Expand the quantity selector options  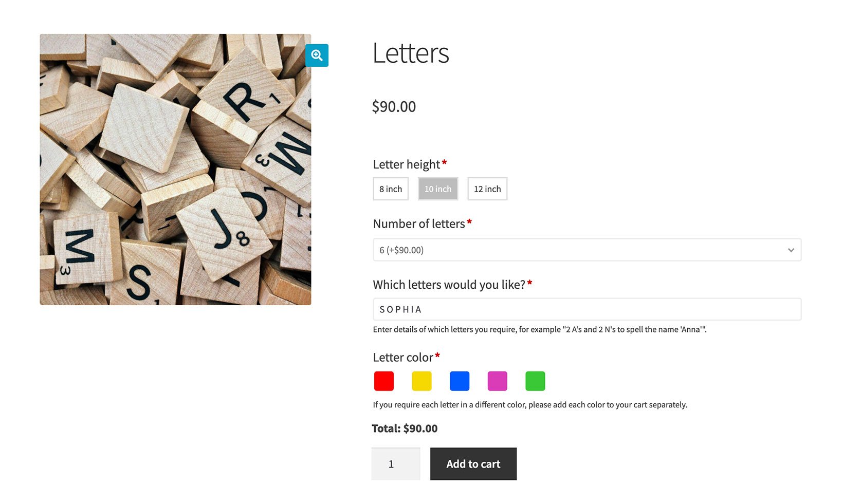396,463
